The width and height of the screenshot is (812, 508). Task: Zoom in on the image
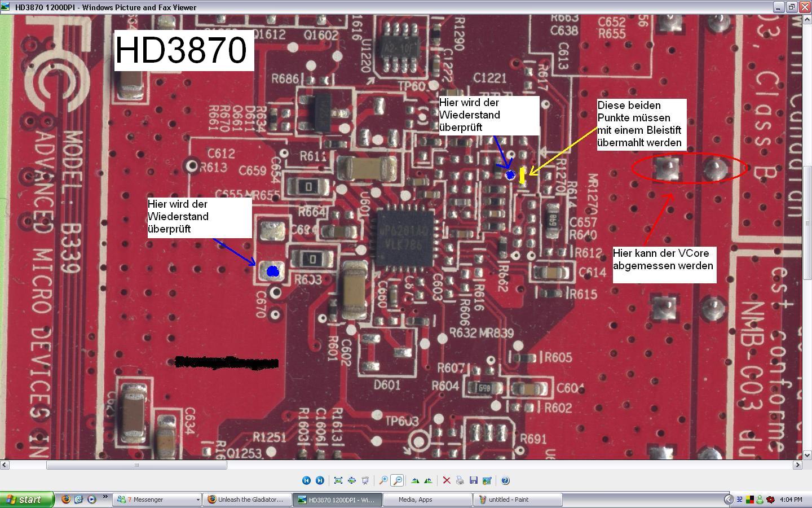tap(383, 480)
